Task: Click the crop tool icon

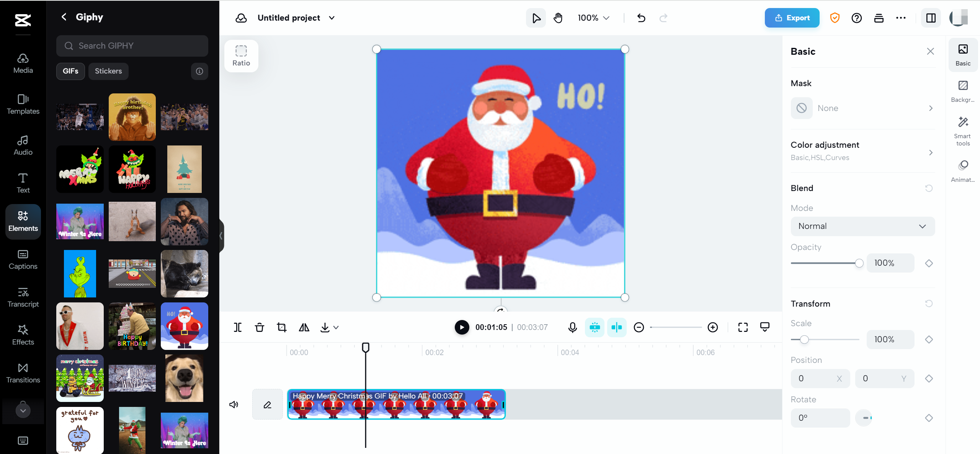Action: (282, 327)
